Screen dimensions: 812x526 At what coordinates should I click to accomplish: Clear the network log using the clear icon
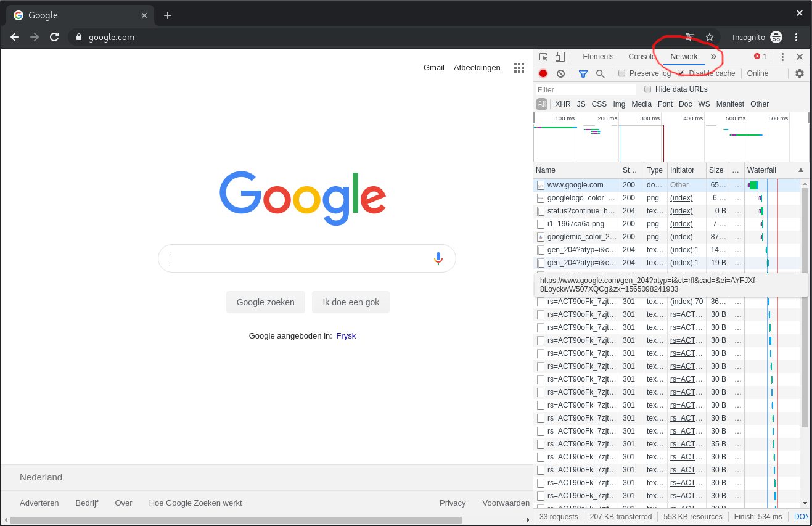tap(561, 73)
